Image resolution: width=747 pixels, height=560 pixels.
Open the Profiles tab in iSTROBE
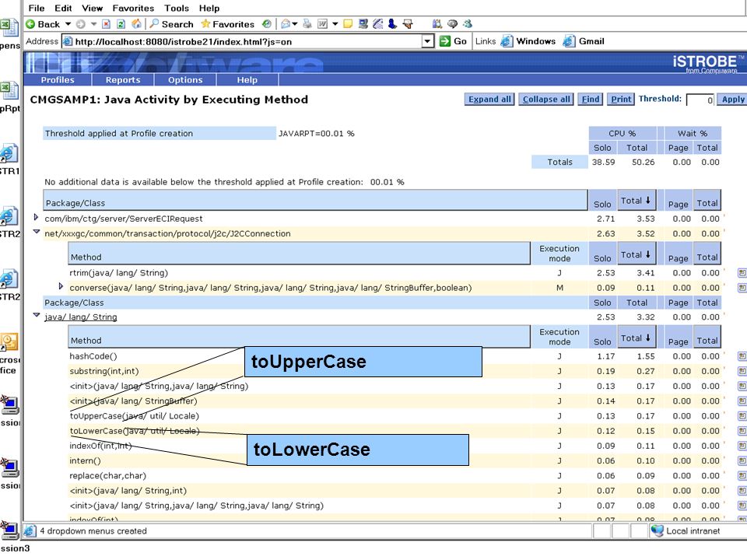(57, 80)
